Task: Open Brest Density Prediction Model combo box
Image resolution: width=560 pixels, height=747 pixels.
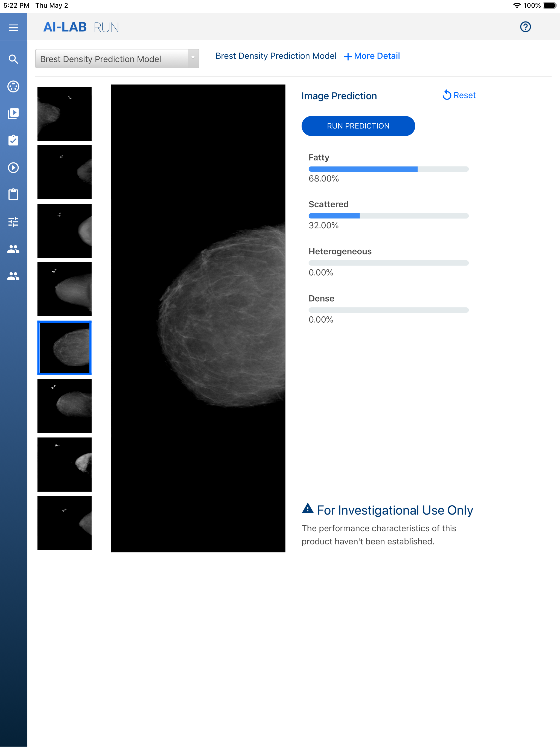Action: [112, 59]
